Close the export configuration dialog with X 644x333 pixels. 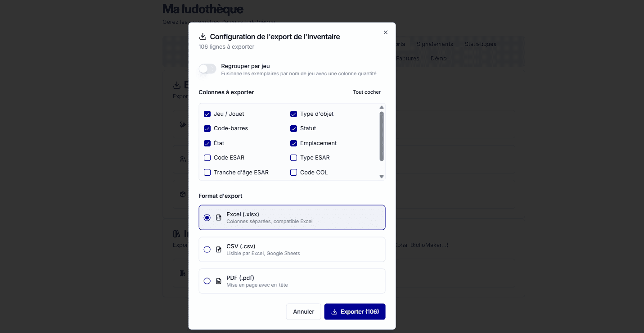pos(385,32)
